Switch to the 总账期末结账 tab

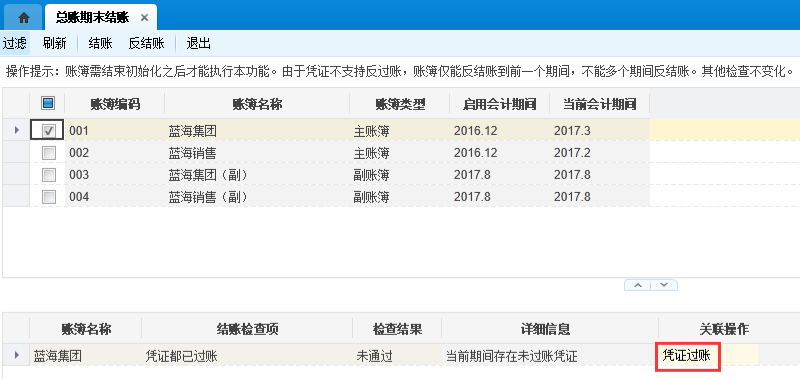click(x=92, y=18)
